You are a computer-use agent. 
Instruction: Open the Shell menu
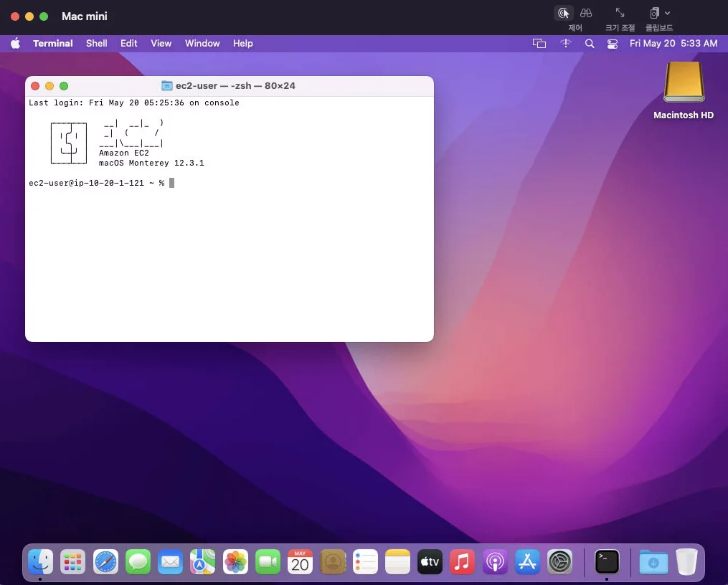pyautogui.click(x=96, y=44)
